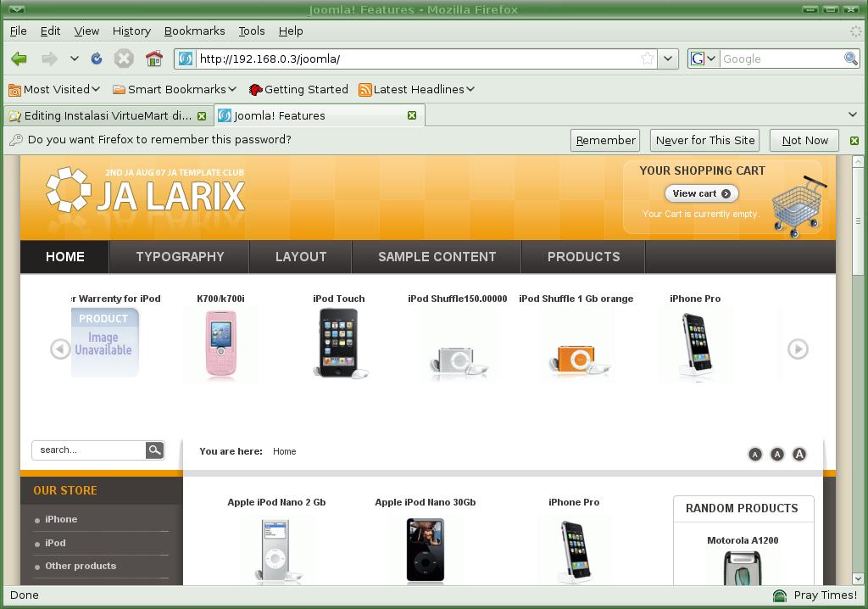This screenshot has height=609, width=868.
Task: Dismiss the password notification bar
Action: click(x=854, y=141)
